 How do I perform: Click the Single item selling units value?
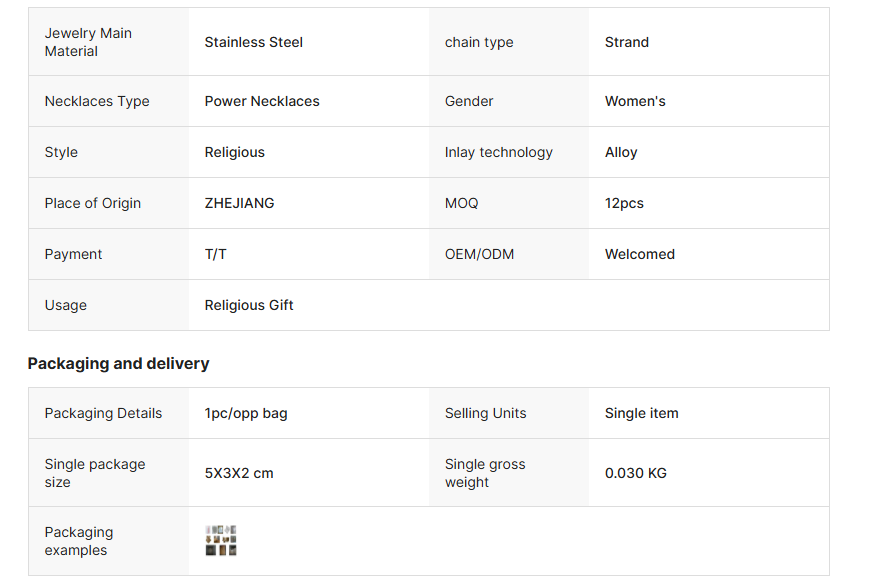[x=641, y=413]
